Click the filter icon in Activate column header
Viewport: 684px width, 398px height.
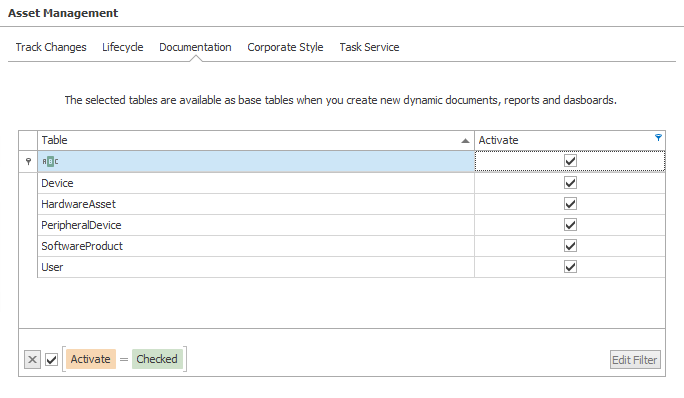pyautogui.click(x=658, y=137)
